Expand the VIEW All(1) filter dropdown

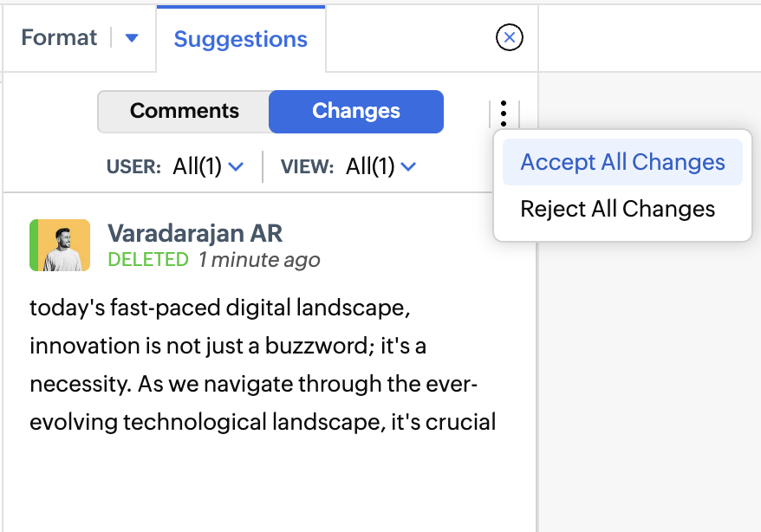381,166
